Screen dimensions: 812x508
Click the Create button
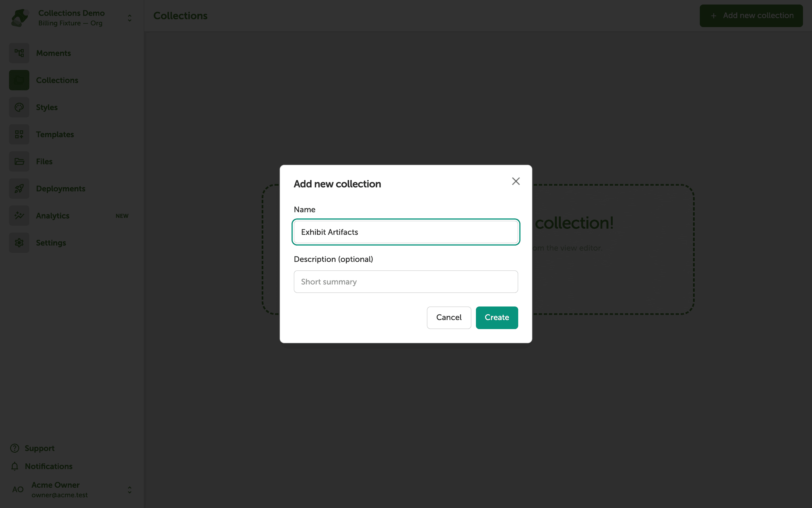(x=497, y=317)
